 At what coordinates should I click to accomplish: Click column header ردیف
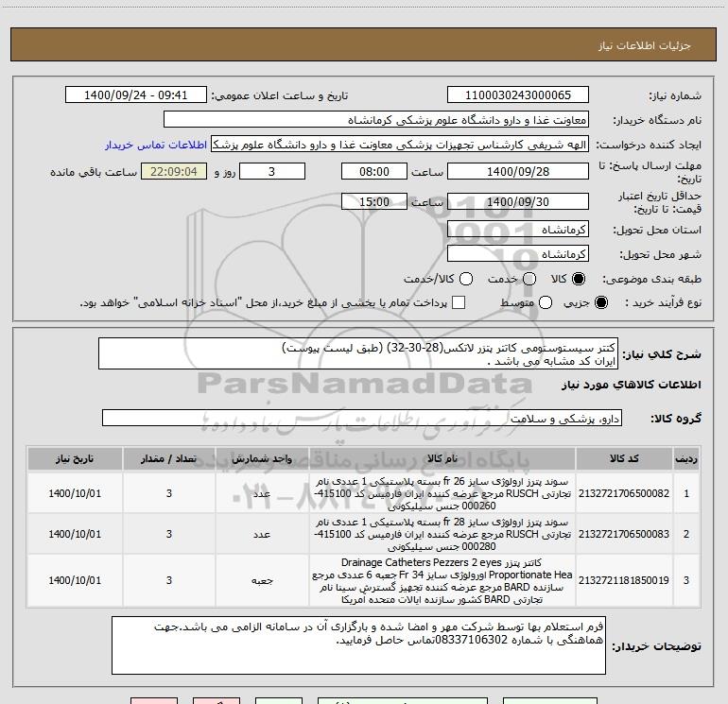click(686, 458)
